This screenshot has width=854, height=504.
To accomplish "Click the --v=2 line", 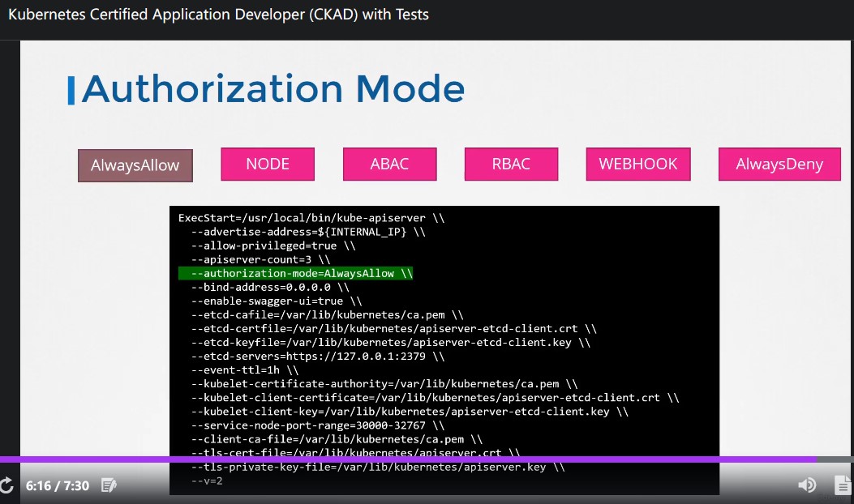I will coord(207,481).
